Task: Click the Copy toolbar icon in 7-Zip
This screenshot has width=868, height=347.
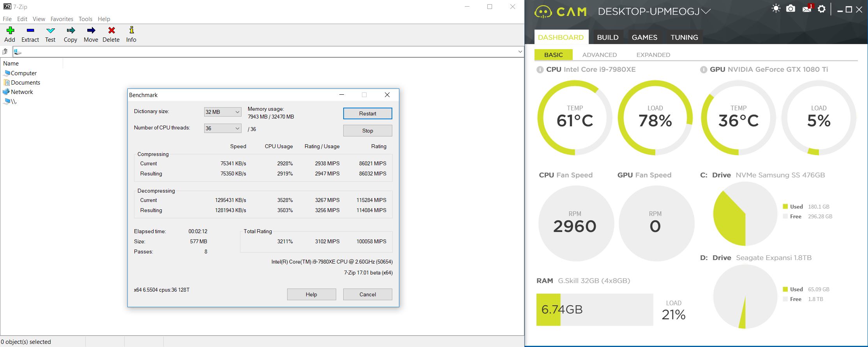Action: 71,30
